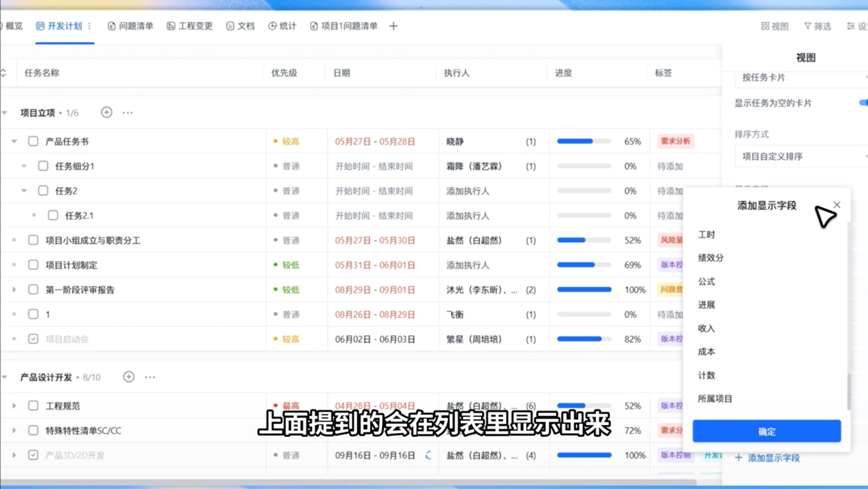Collapse the 项目立项 group
This screenshot has width=868, height=489.
[x=4, y=113]
